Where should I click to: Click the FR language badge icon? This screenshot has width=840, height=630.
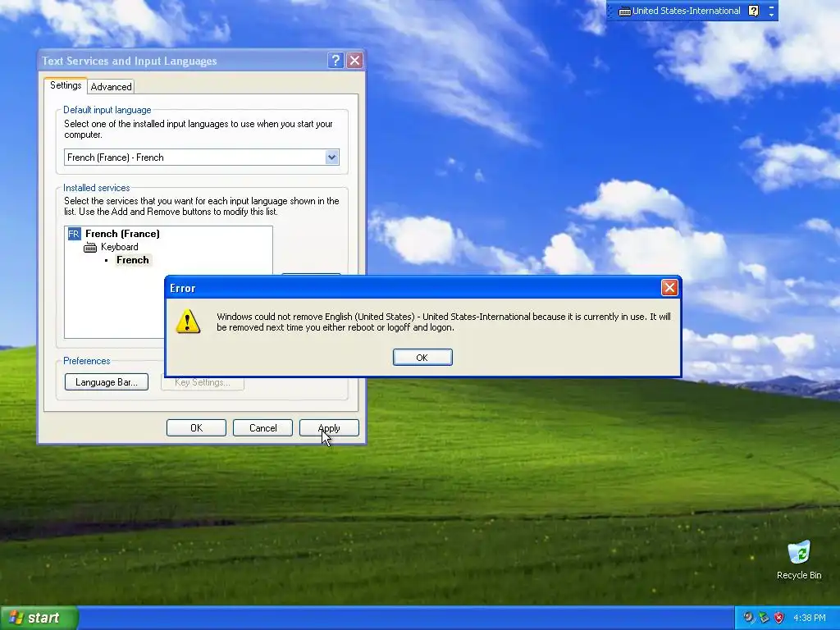point(74,234)
